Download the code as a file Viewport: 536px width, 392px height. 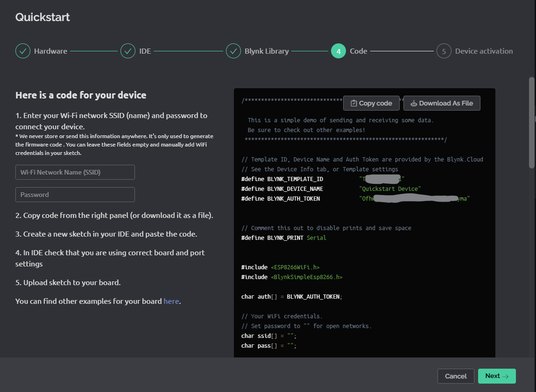click(x=442, y=103)
